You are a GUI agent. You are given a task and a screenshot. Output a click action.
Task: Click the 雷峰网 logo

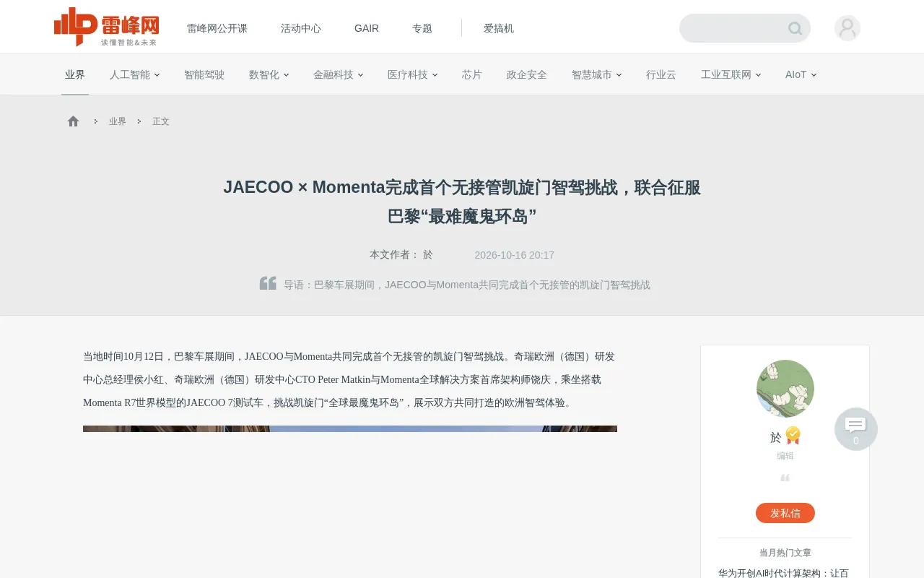pyautogui.click(x=106, y=27)
